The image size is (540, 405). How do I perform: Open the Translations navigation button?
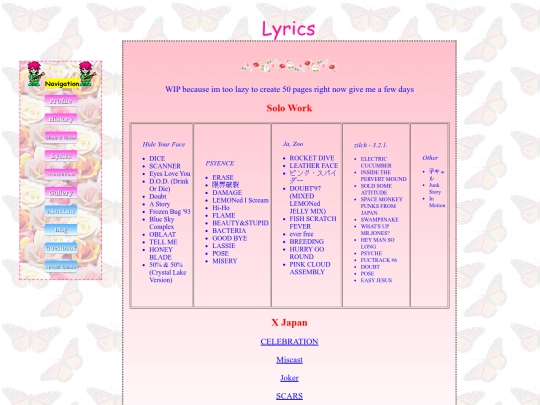point(61,174)
